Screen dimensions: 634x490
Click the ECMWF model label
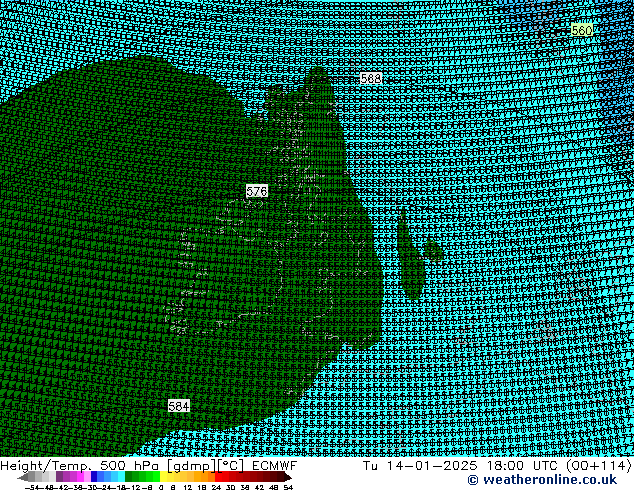point(275,466)
